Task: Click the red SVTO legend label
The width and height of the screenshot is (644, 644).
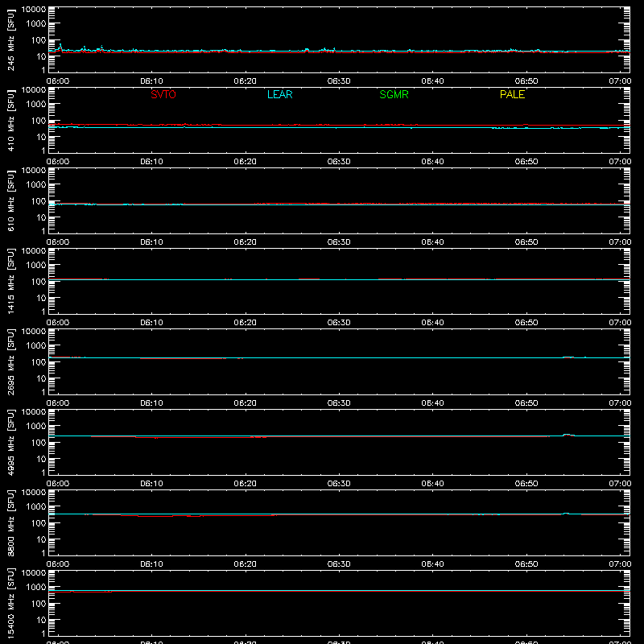Action: (163, 94)
